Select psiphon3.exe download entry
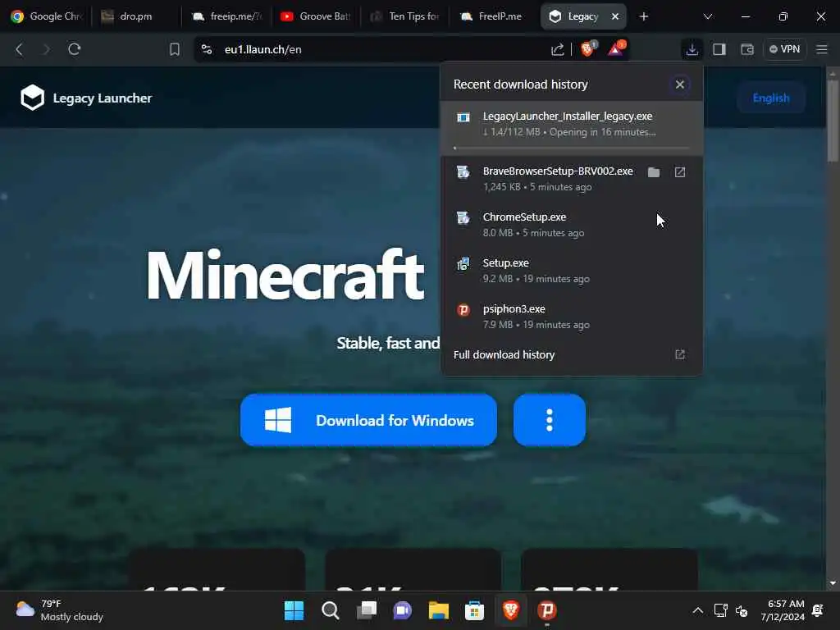Screen dimensions: 840x630 pos(572,317)
